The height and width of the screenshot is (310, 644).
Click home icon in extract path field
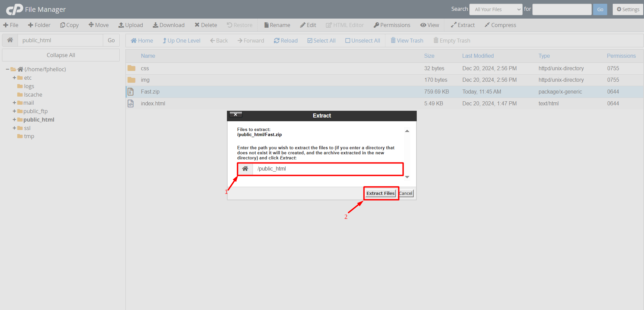pos(245,169)
